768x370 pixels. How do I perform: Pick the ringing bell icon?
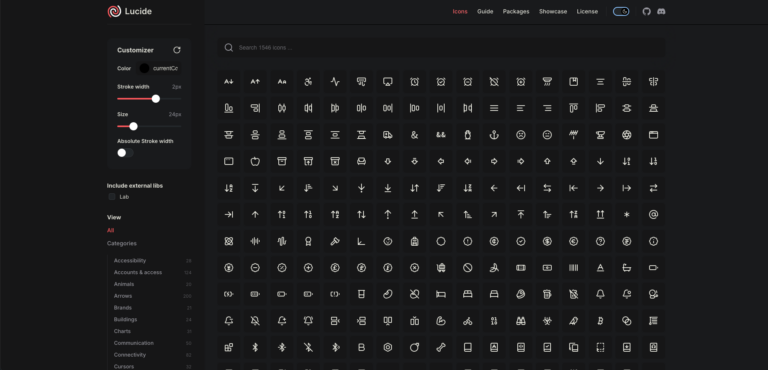[x=308, y=321]
